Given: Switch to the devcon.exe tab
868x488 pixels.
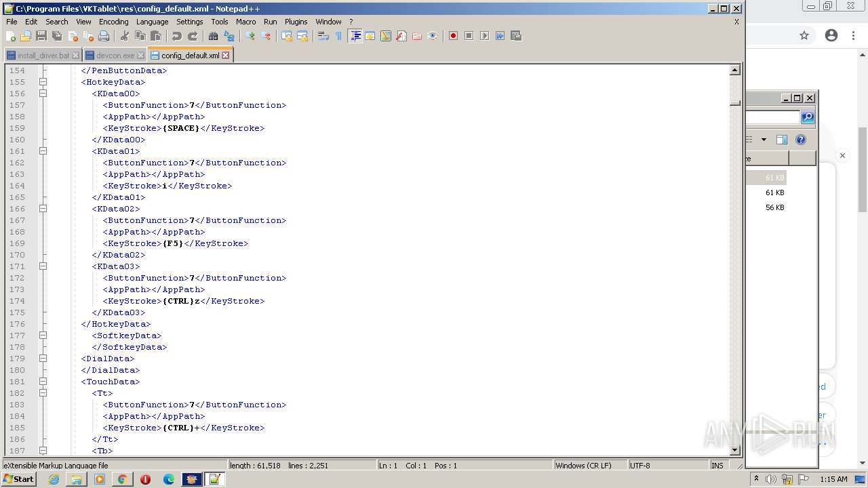Looking at the screenshot, I should 115,56.
